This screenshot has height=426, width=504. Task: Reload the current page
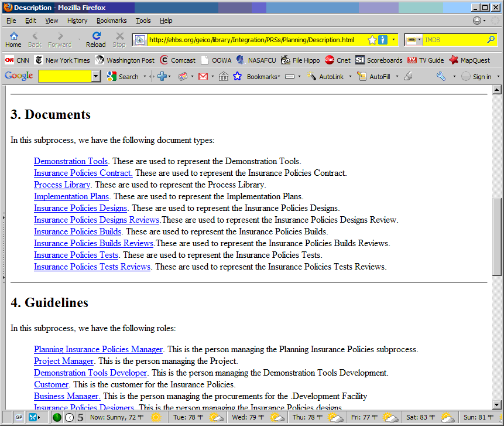coord(96,40)
